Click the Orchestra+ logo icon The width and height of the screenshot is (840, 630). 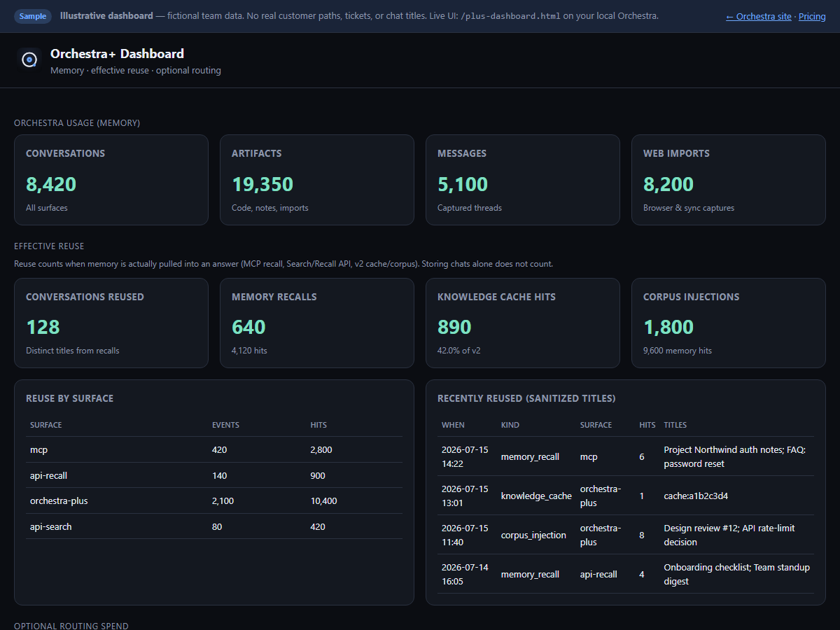[29, 60]
